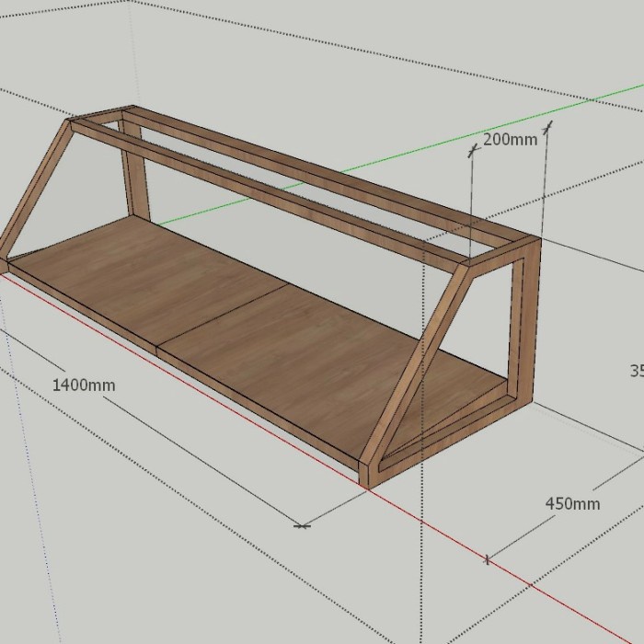This screenshot has width=644, height=644.
Task: Select the 200mm dimension text
Action: click(x=509, y=140)
